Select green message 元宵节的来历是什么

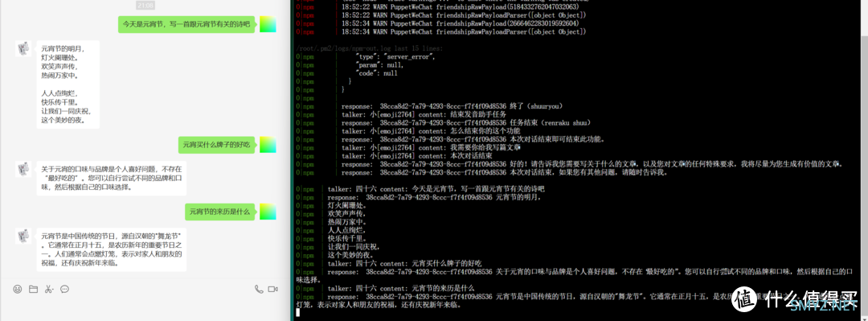pyautogui.click(x=219, y=212)
